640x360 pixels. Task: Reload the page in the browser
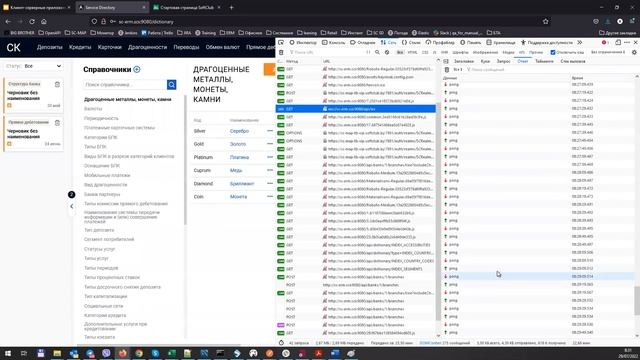pyautogui.click(x=32, y=21)
